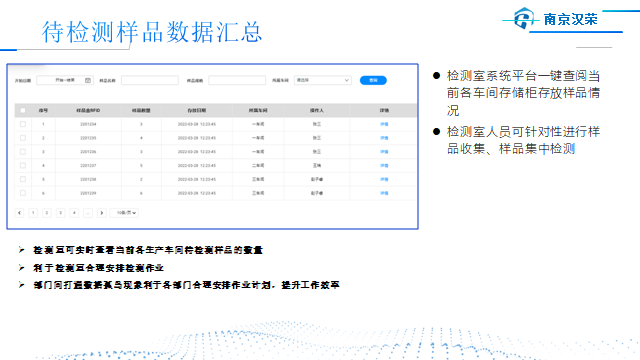
Task: Open the start-end date range picker
Action: point(65,80)
